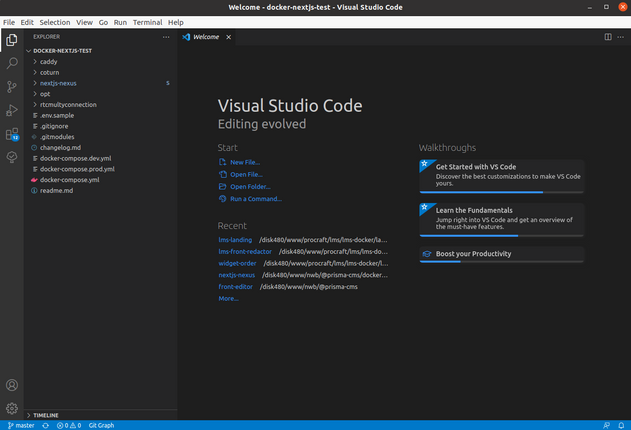Open the Testing view icon below Extensions
631x430 pixels.
point(12,157)
